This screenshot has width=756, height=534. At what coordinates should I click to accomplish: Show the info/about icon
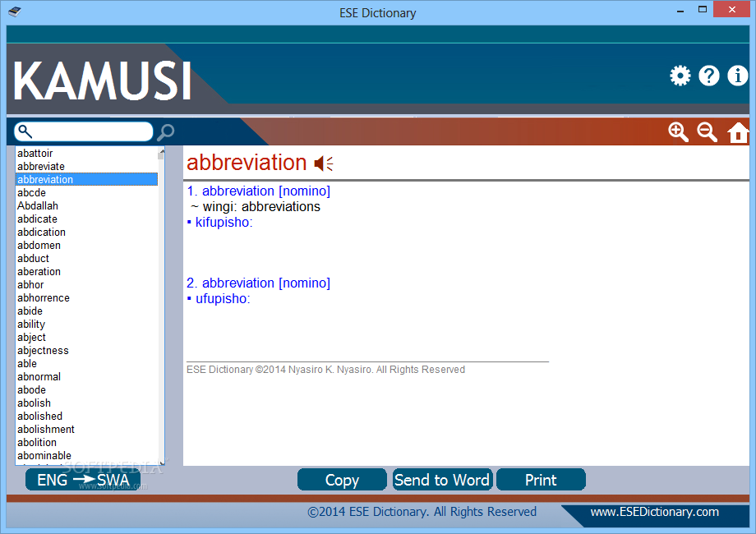738,76
